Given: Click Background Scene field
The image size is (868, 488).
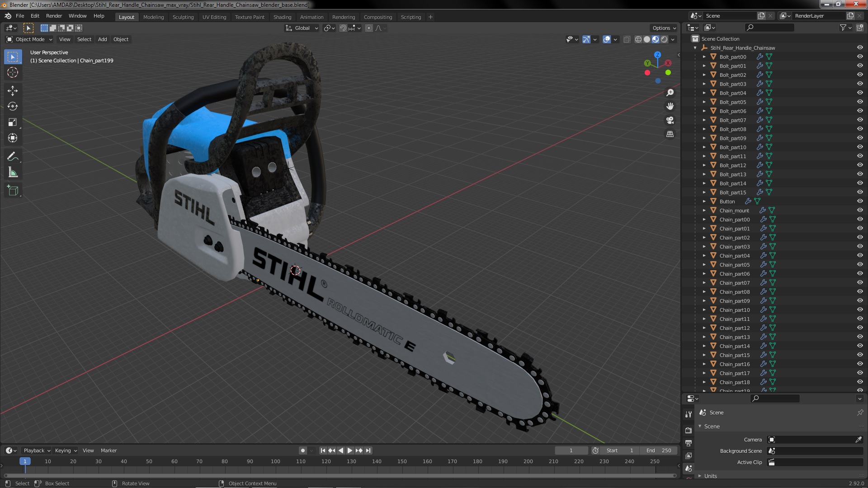Looking at the screenshot, I should [x=816, y=451].
